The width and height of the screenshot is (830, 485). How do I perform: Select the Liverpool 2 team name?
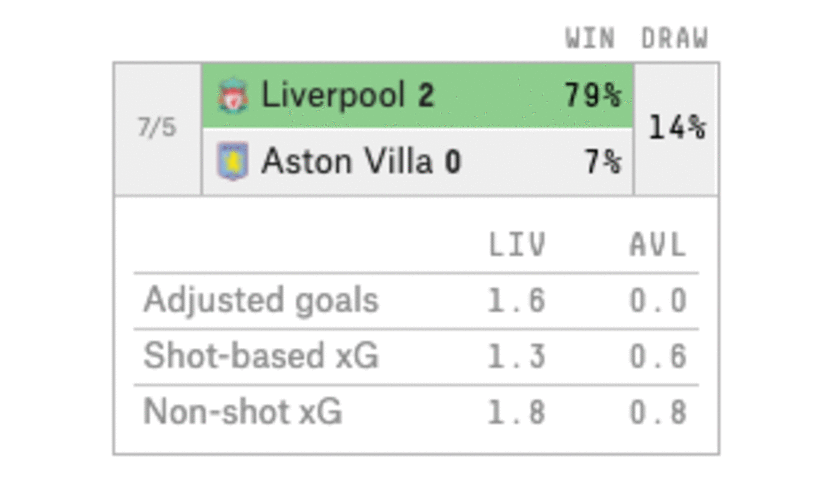(348, 95)
